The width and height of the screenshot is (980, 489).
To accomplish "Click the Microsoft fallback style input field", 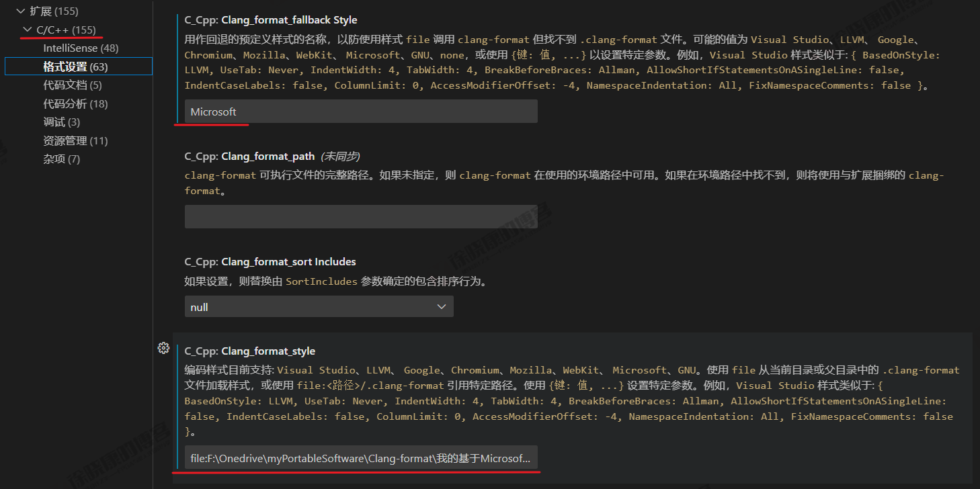I will click(x=361, y=111).
